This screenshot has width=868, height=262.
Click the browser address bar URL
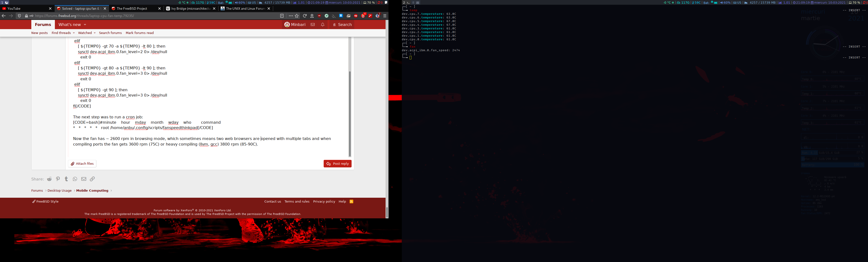[x=84, y=16]
